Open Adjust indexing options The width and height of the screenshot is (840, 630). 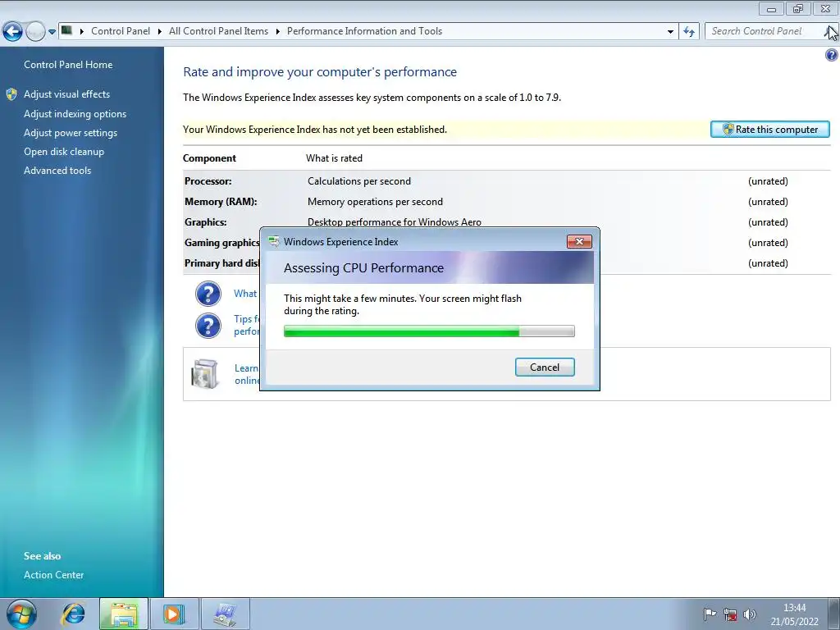tap(75, 114)
